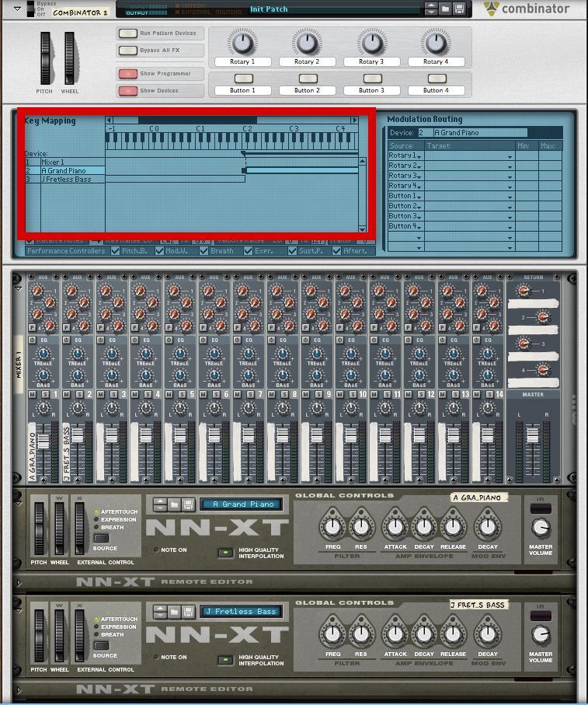Toggle High Quality Interpolation on A Grand Piano
The width and height of the screenshot is (588, 705).
coord(225,553)
